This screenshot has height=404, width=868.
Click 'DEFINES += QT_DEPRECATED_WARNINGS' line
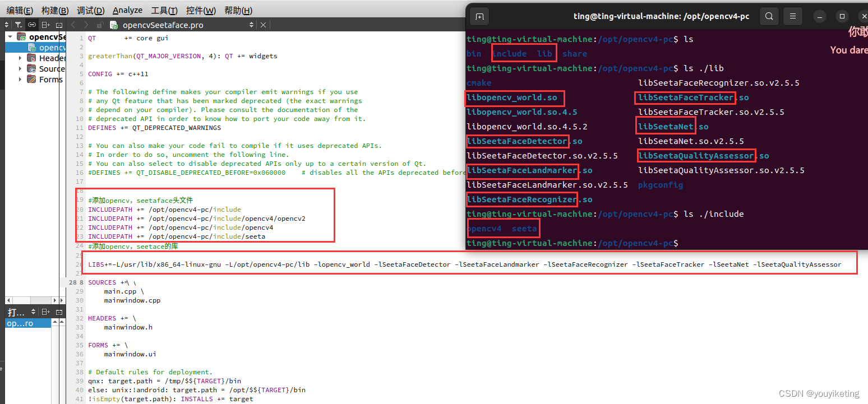pos(154,128)
